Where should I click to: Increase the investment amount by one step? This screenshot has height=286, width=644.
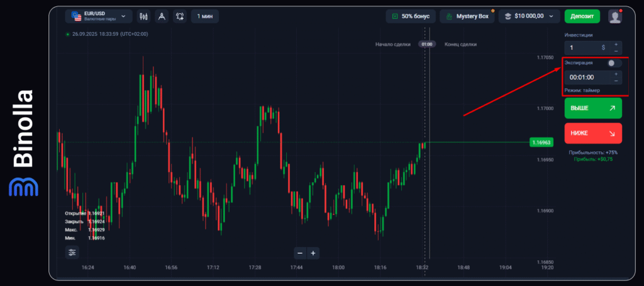[616, 43]
